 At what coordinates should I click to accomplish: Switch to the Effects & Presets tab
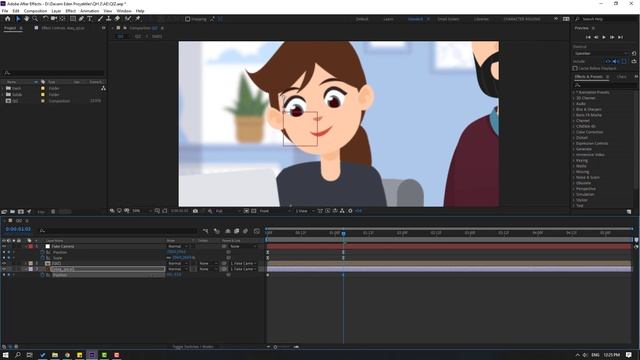click(589, 77)
